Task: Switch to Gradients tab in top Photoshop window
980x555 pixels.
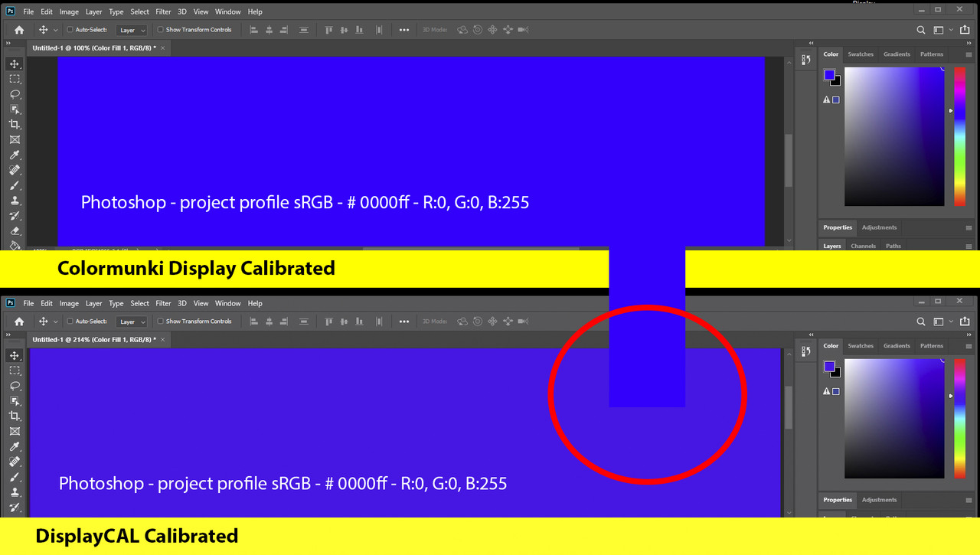Action: 897,54
